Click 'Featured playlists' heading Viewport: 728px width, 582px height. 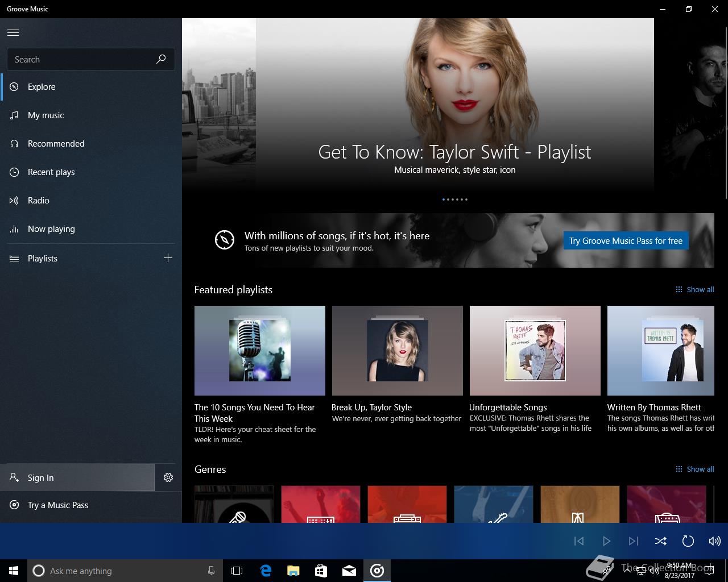point(233,290)
